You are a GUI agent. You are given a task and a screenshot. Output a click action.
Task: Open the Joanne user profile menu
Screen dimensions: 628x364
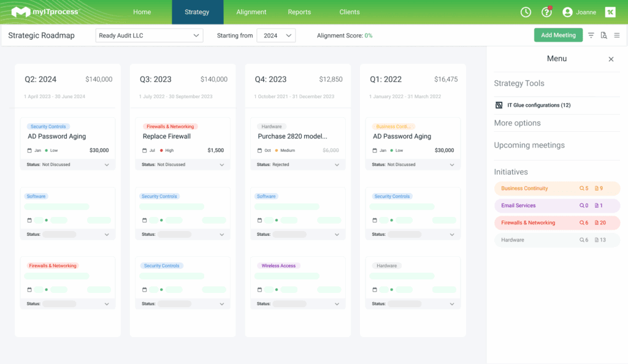click(580, 12)
